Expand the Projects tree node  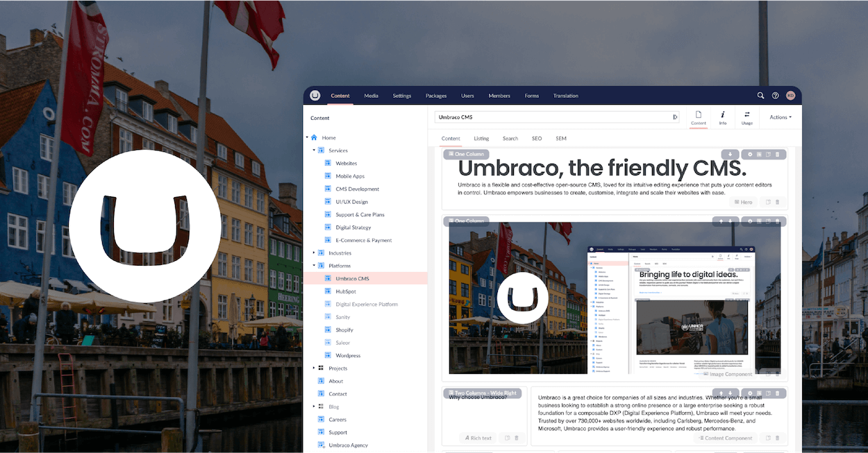[x=314, y=368]
